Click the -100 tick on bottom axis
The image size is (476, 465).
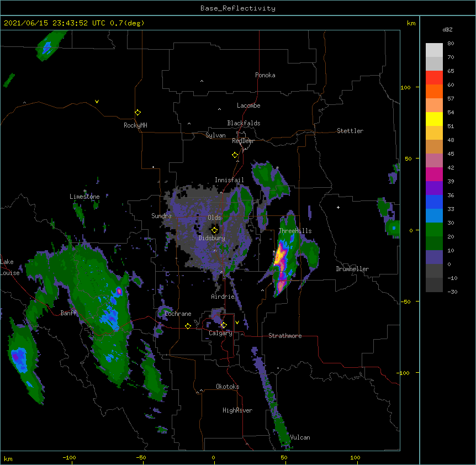tap(69, 457)
